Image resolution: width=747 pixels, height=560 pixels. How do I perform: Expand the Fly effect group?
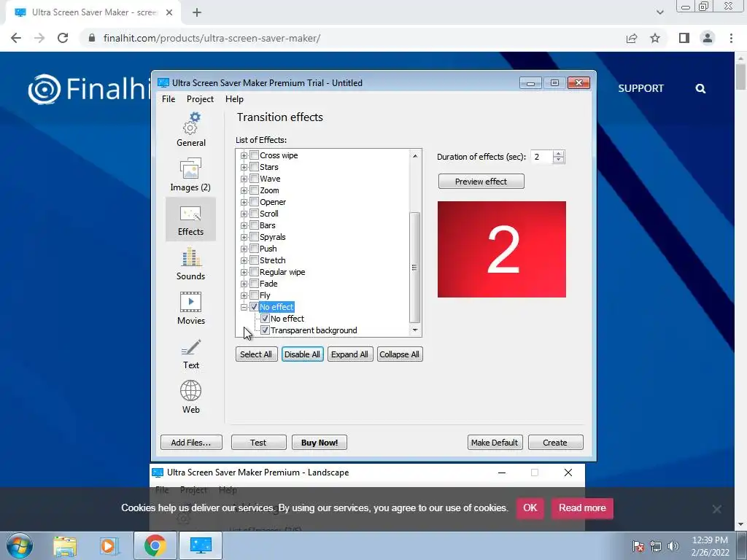tap(244, 295)
